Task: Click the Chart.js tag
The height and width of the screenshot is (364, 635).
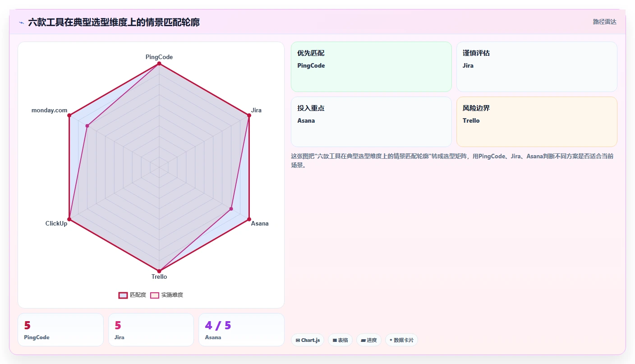Action: [308, 340]
